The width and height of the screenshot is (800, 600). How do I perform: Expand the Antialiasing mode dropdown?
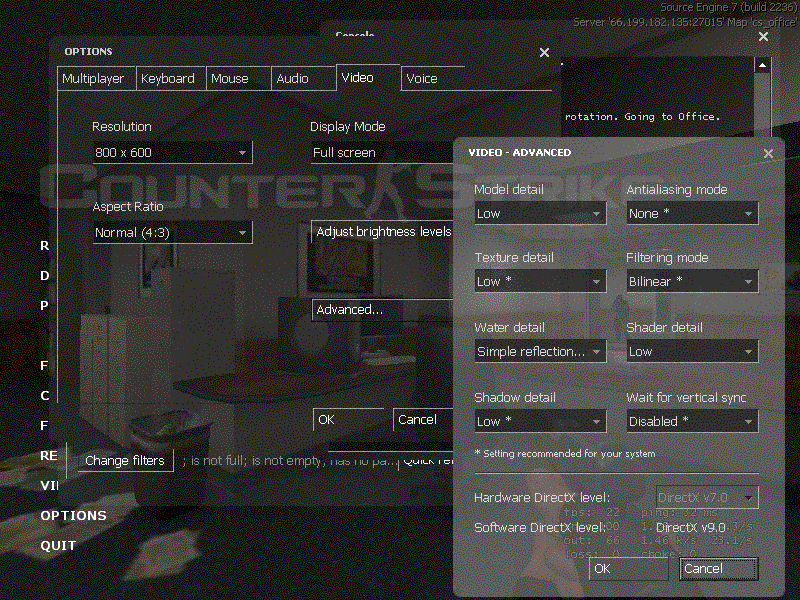[x=692, y=213]
